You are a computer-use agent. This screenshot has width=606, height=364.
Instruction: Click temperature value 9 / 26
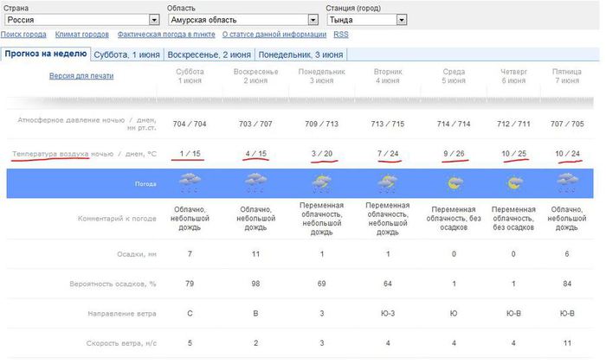click(455, 154)
